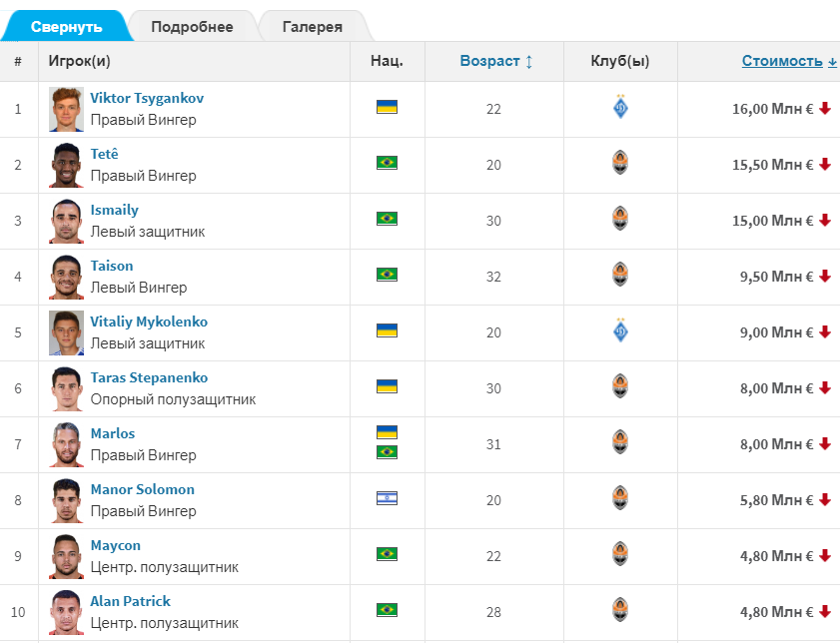Image resolution: width=840 pixels, height=643 pixels.
Task: Switch to the Подробнее tab
Action: (192, 27)
